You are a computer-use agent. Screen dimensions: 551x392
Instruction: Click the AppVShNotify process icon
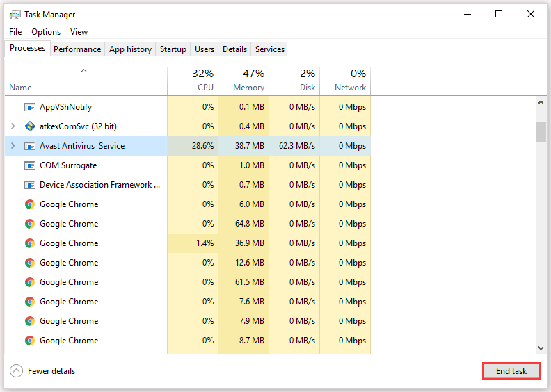tap(30, 107)
